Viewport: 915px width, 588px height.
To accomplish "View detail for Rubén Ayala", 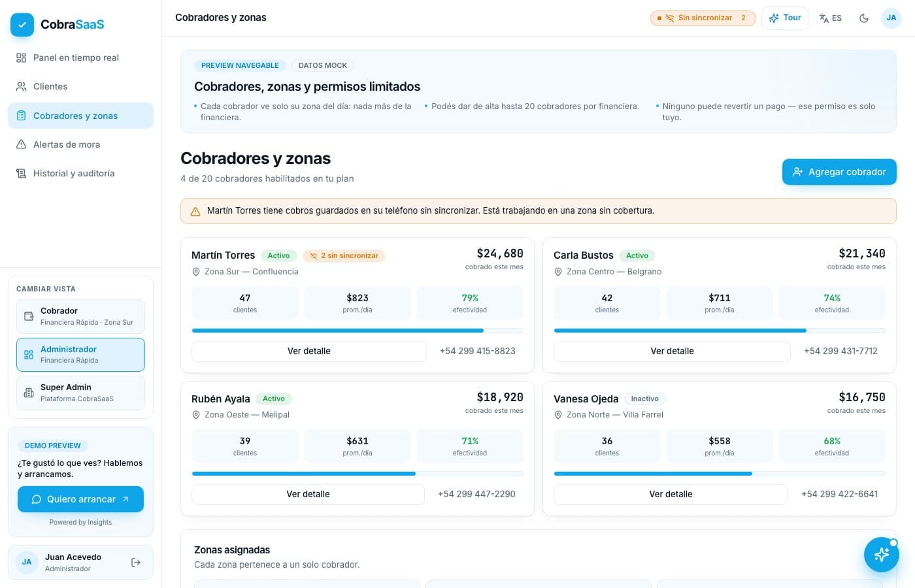I will [x=308, y=494].
